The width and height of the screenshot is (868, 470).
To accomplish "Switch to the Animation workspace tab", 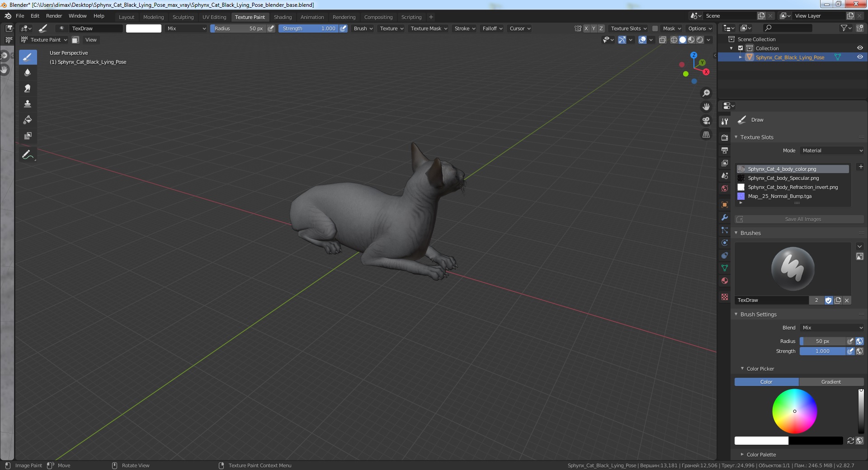I will coord(312,17).
